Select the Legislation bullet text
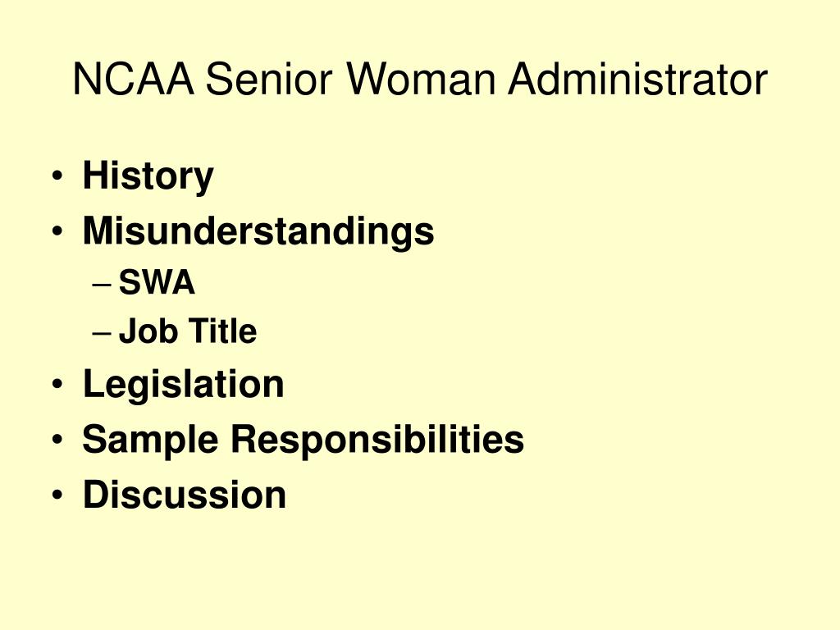Image resolution: width=840 pixels, height=630 pixels. click(183, 386)
